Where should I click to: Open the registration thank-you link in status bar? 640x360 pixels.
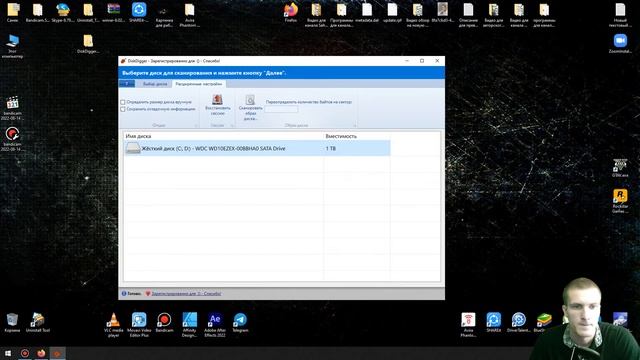coord(186,293)
